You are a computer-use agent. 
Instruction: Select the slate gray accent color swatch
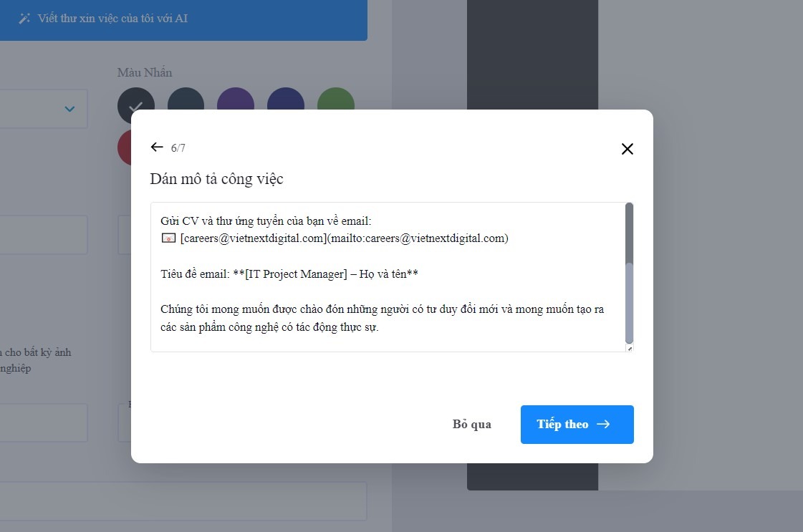point(186,105)
